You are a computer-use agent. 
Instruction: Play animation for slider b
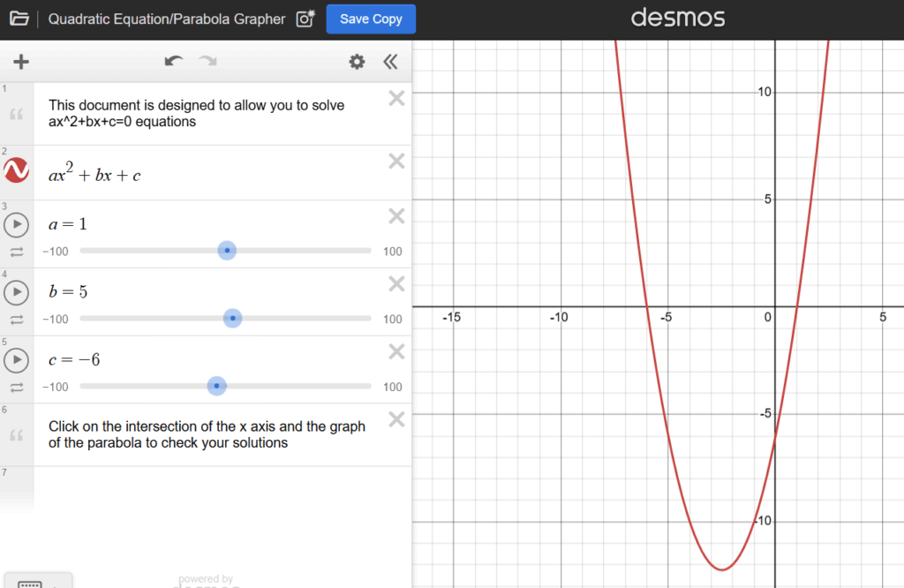pos(17,292)
